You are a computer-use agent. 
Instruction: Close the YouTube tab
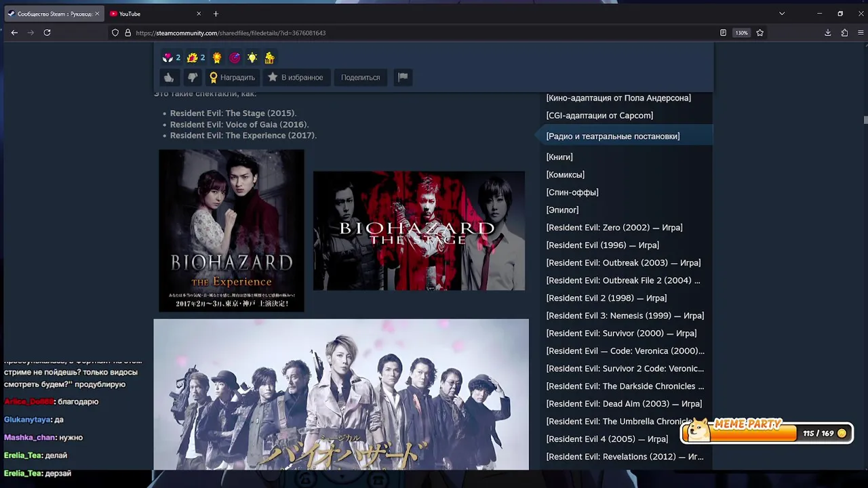[199, 14]
